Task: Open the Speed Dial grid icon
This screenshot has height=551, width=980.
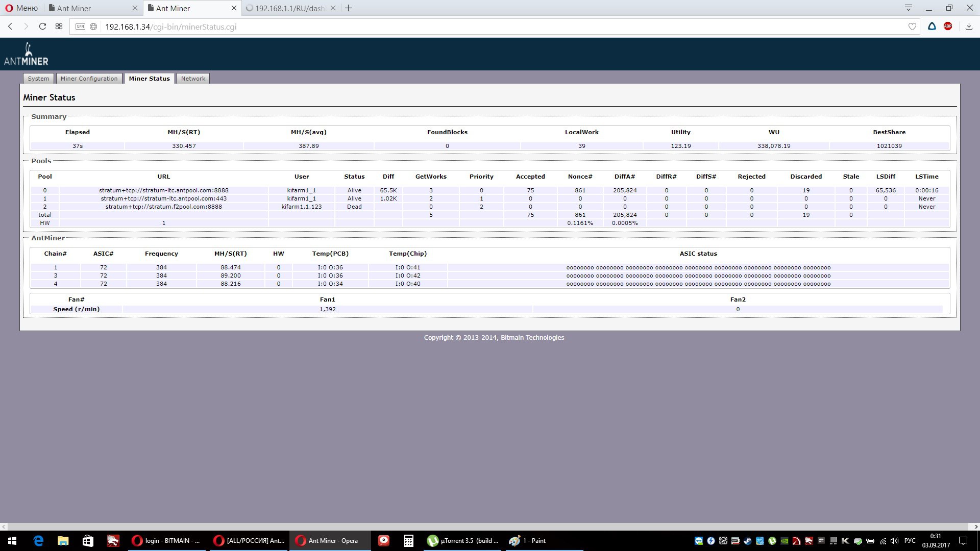Action: pos(59,27)
